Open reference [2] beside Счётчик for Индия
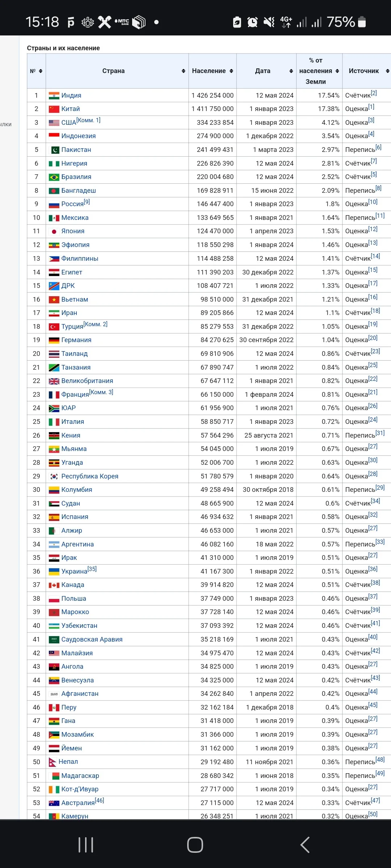 (374, 93)
